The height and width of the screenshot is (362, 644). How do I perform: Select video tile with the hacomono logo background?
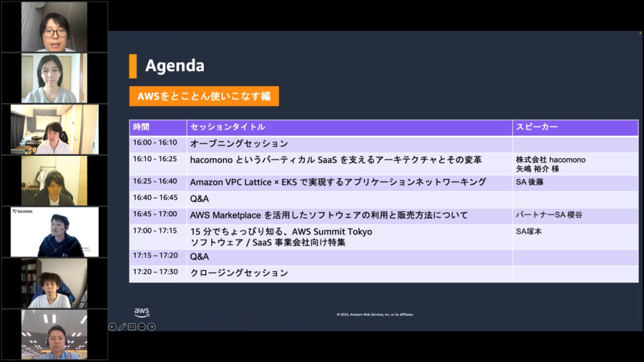(x=55, y=232)
